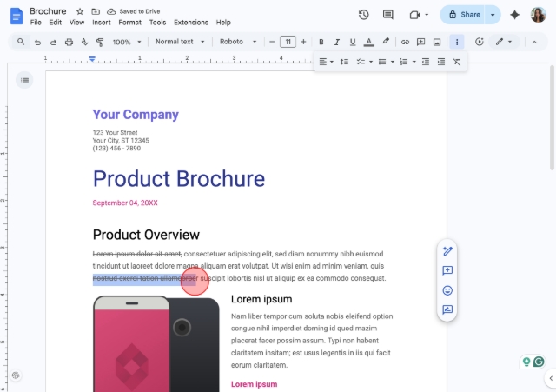
Task: Show the side panel arrow
Action: point(551,378)
